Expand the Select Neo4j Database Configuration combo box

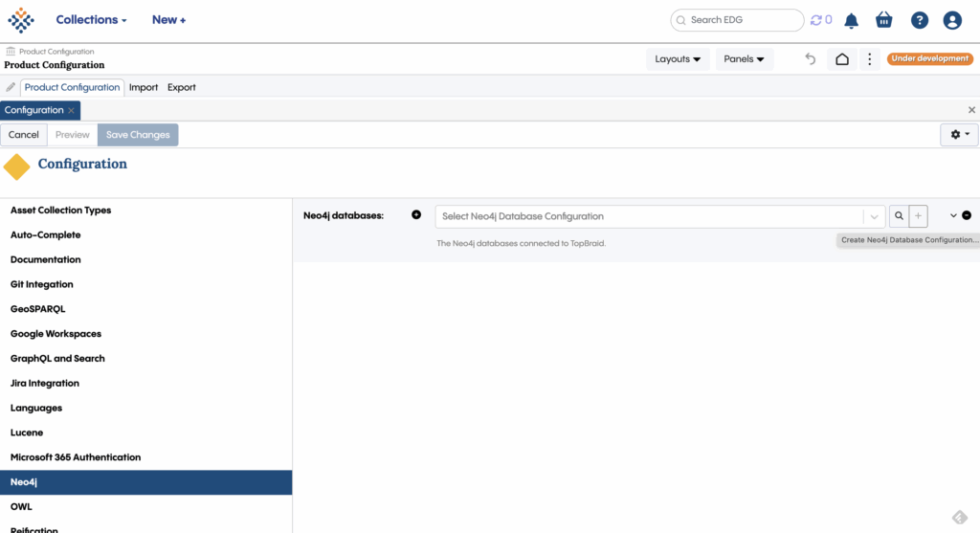pyautogui.click(x=874, y=216)
